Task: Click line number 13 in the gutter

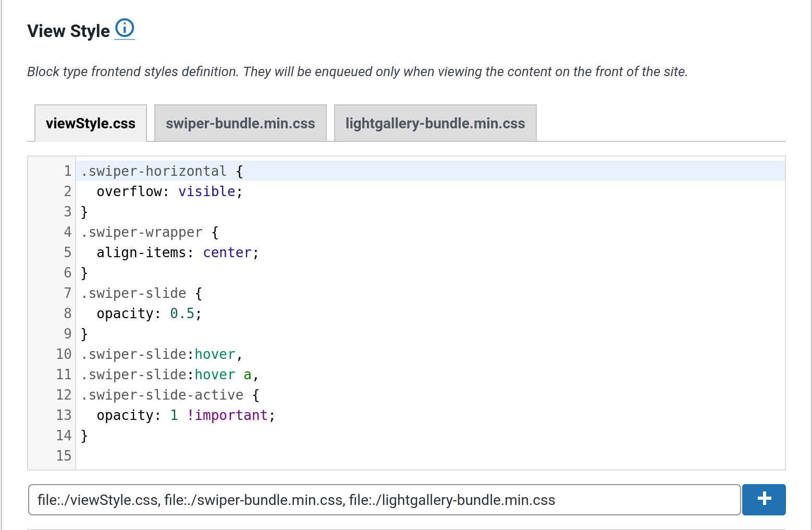Action: click(x=64, y=415)
